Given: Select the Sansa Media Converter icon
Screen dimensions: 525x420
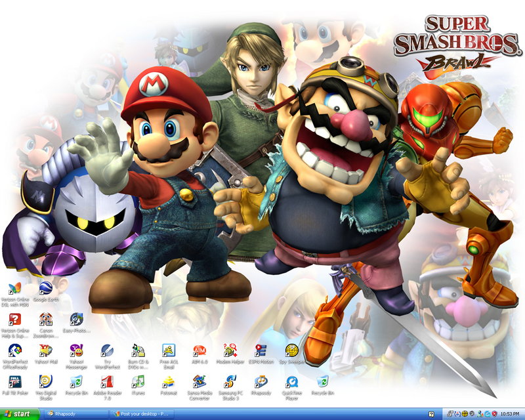Looking at the screenshot, I should (200, 388).
